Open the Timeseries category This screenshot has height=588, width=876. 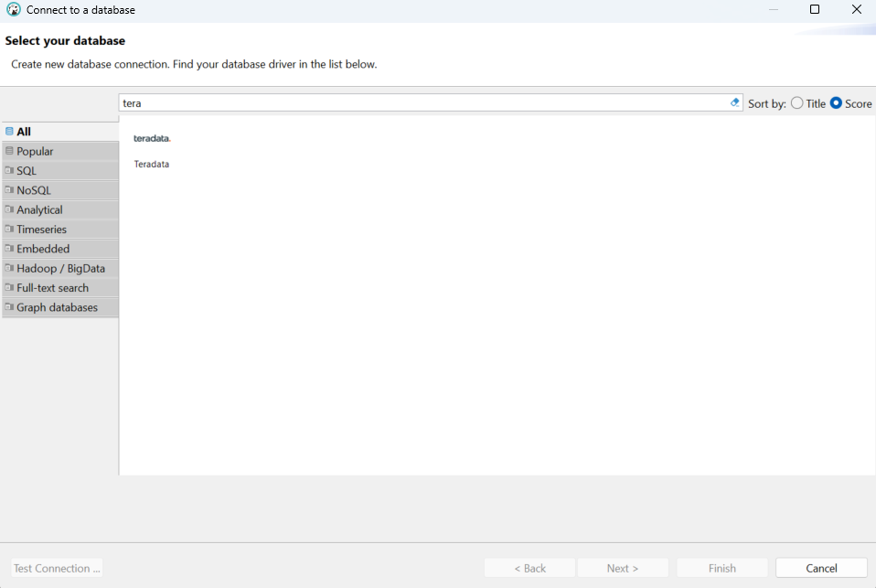(59, 230)
